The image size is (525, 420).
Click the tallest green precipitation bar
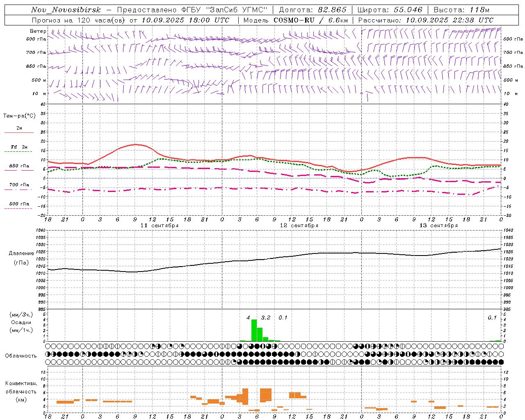[x=254, y=330]
